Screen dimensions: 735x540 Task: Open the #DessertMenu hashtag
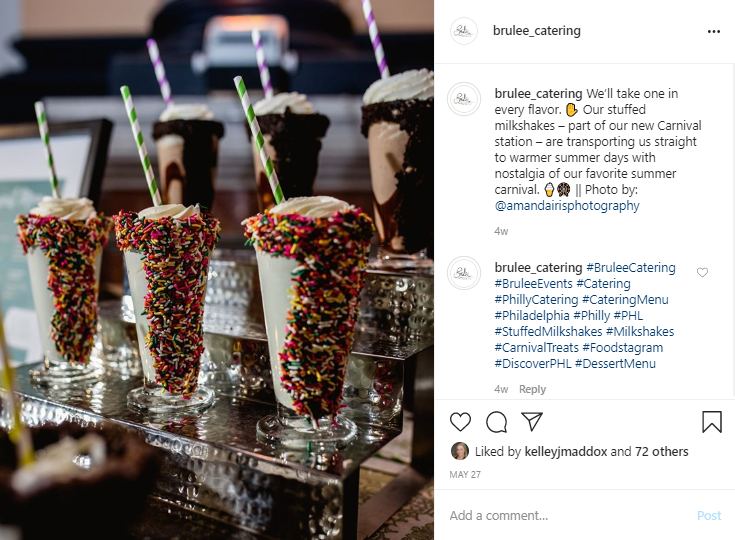tap(615, 363)
